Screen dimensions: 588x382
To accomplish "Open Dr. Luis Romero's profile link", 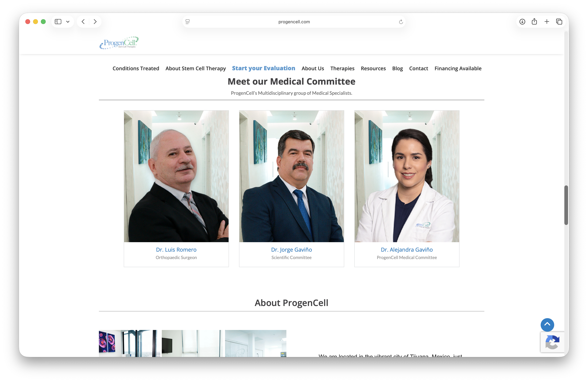I will click(176, 249).
